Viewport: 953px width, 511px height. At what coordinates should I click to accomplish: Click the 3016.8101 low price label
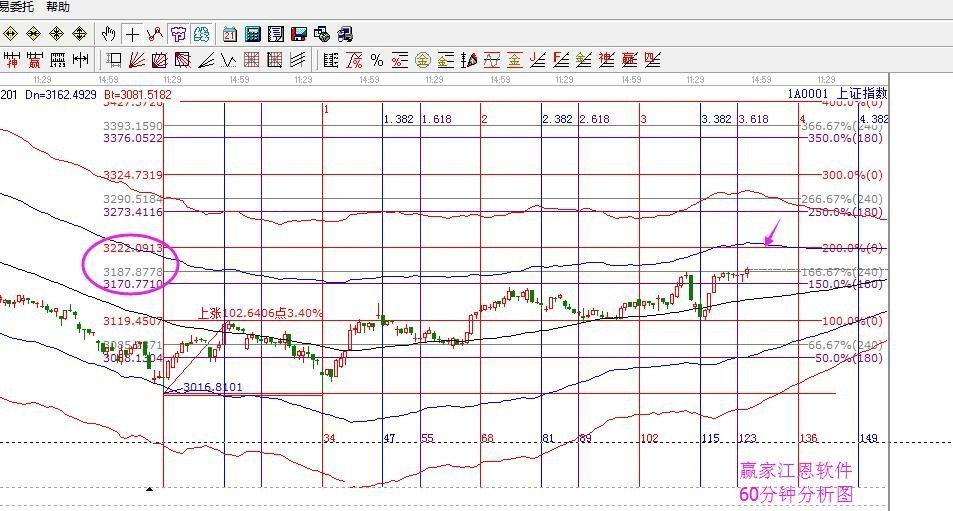tap(213, 387)
